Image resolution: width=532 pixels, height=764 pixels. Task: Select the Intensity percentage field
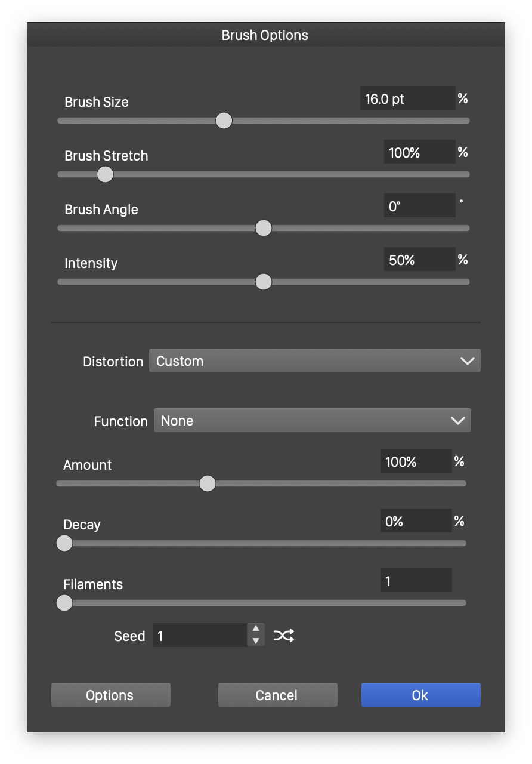tap(419, 260)
